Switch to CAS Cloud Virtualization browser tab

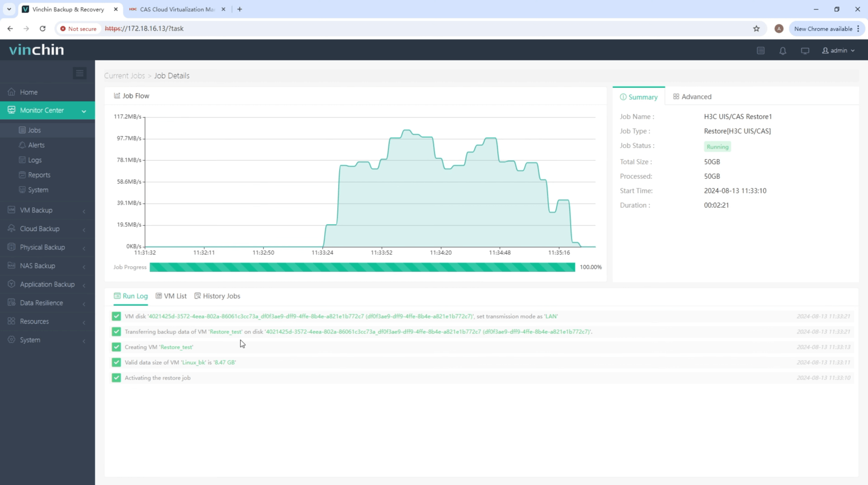point(176,9)
